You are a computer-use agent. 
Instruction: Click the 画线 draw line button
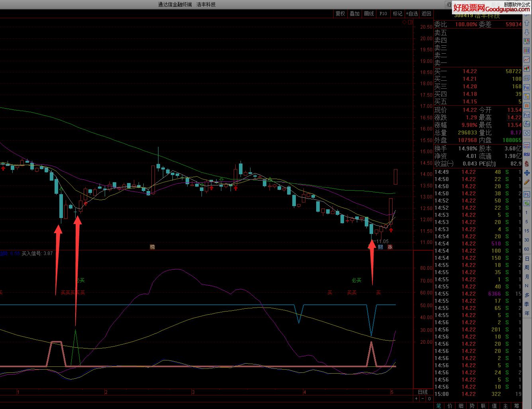pos(369,14)
